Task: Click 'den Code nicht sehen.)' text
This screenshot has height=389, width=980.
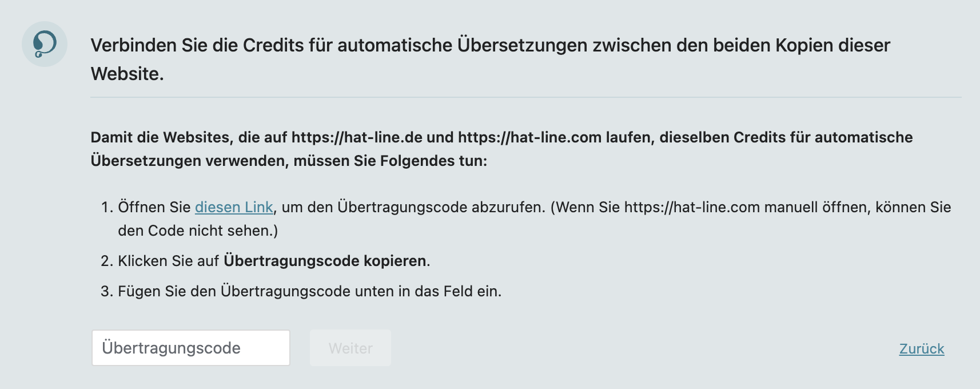Action: [x=198, y=231]
